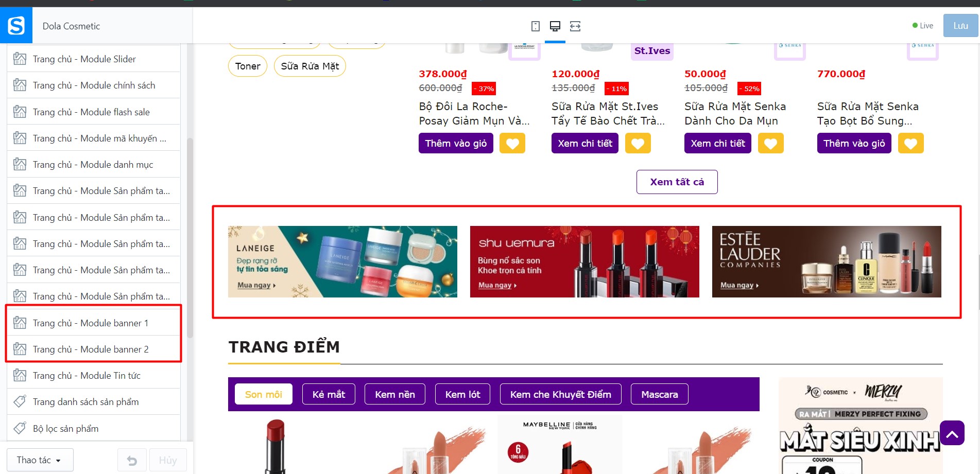Click icon beside Module banner 2

pos(20,349)
